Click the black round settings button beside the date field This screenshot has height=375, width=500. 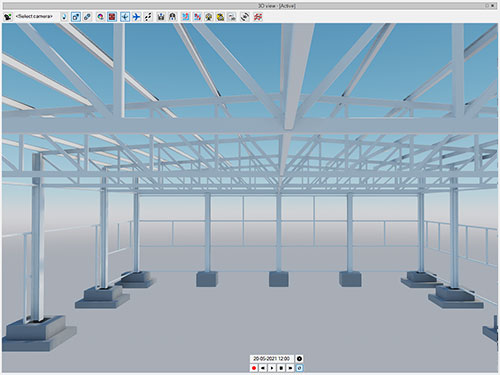(299, 359)
